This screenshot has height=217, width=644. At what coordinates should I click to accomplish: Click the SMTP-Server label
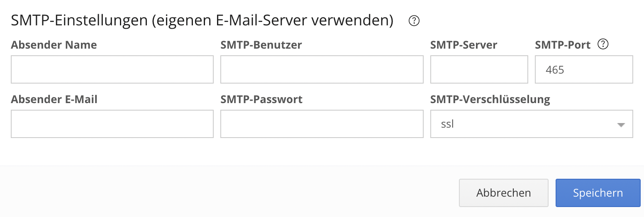tap(463, 45)
